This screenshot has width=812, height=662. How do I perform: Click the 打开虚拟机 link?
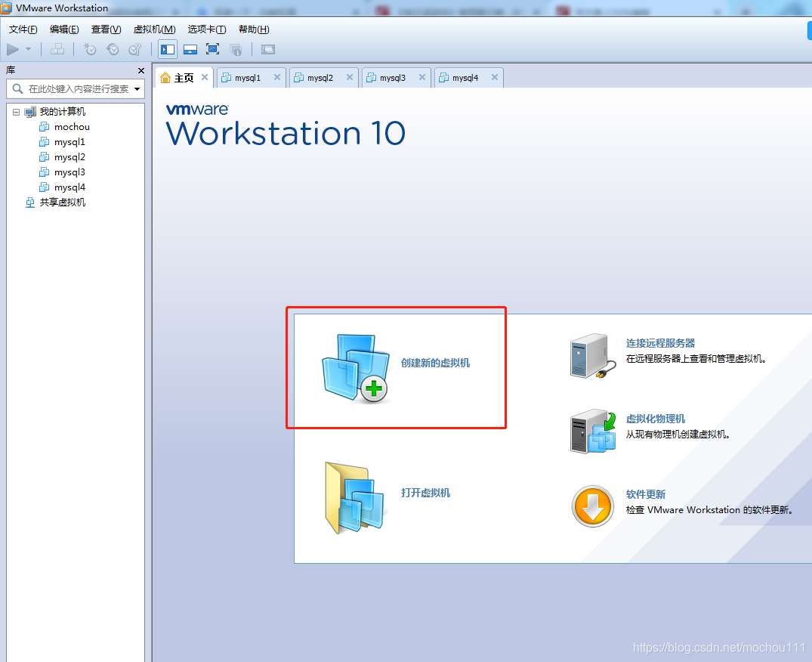click(426, 493)
